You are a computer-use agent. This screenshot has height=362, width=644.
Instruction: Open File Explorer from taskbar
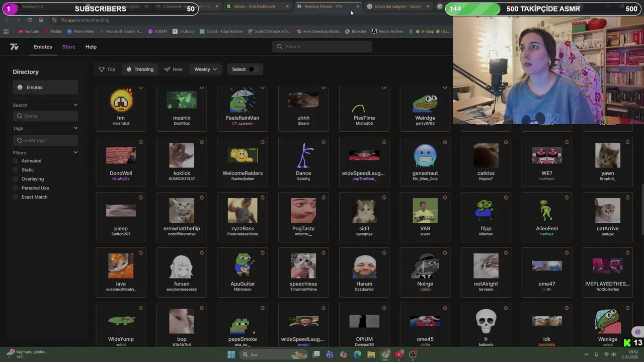(x=371, y=354)
